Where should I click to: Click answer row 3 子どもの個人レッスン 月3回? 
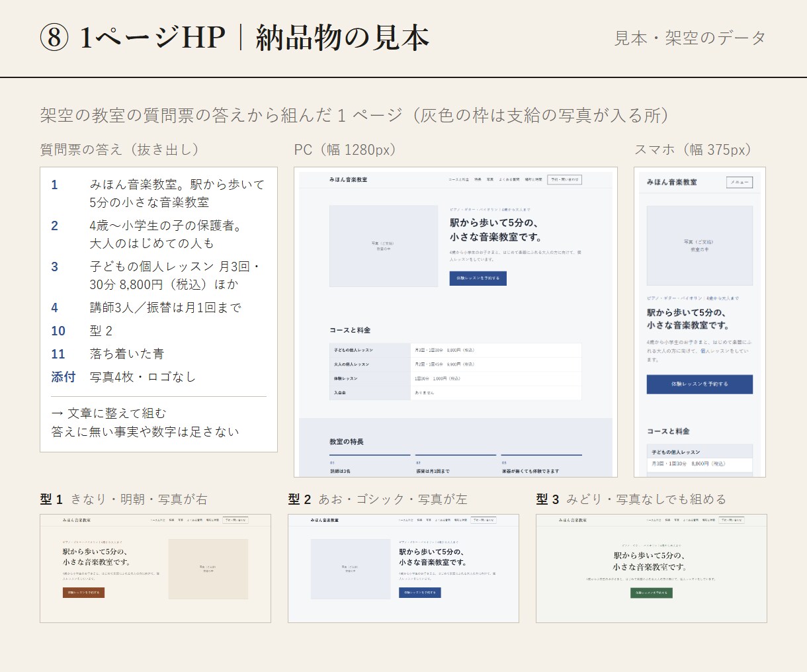pyautogui.click(x=159, y=275)
